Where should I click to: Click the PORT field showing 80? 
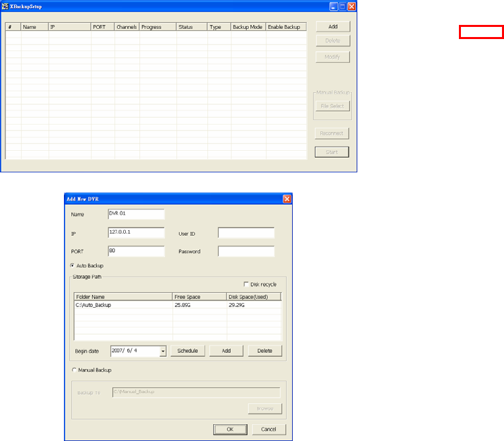coord(137,251)
